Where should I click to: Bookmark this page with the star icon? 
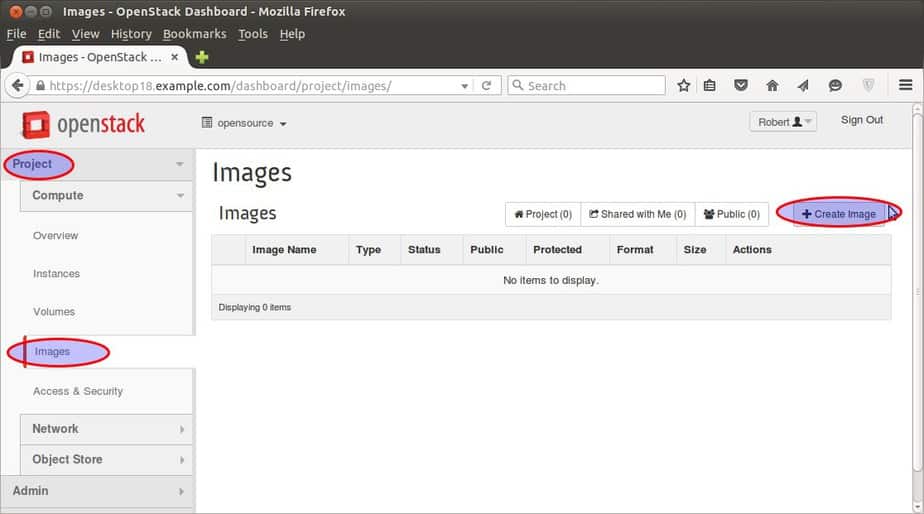coord(684,85)
